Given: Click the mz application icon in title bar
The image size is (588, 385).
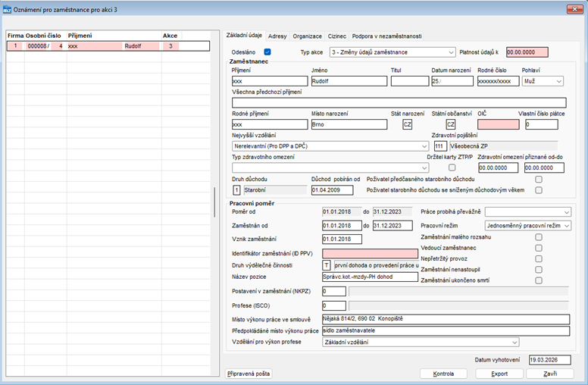Looking at the screenshot, I should (x=7, y=10).
